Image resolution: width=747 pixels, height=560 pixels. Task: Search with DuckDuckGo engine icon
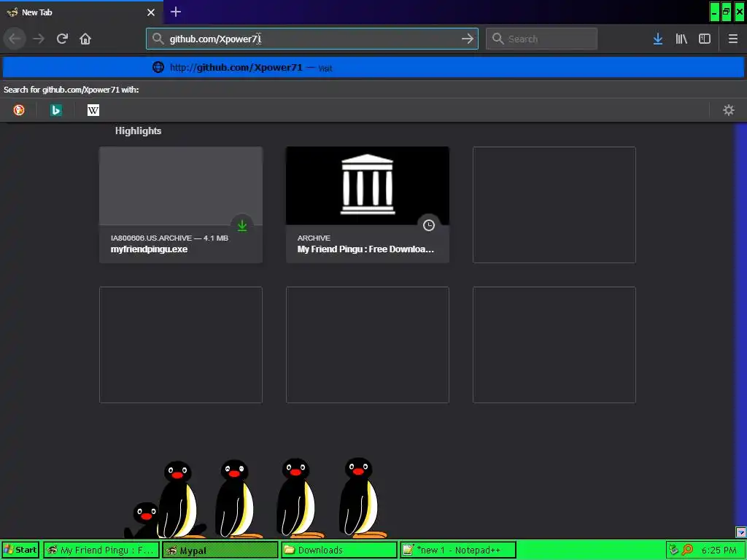(x=19, y=110)
